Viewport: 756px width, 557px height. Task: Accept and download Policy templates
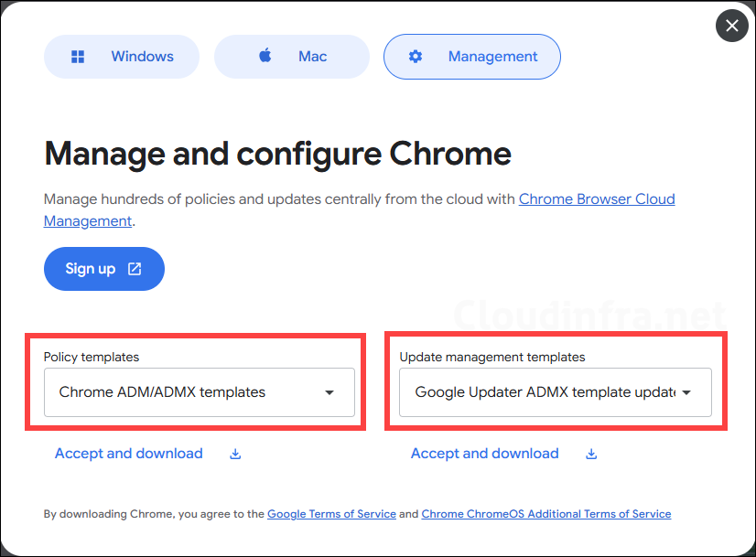pos(129,454)
